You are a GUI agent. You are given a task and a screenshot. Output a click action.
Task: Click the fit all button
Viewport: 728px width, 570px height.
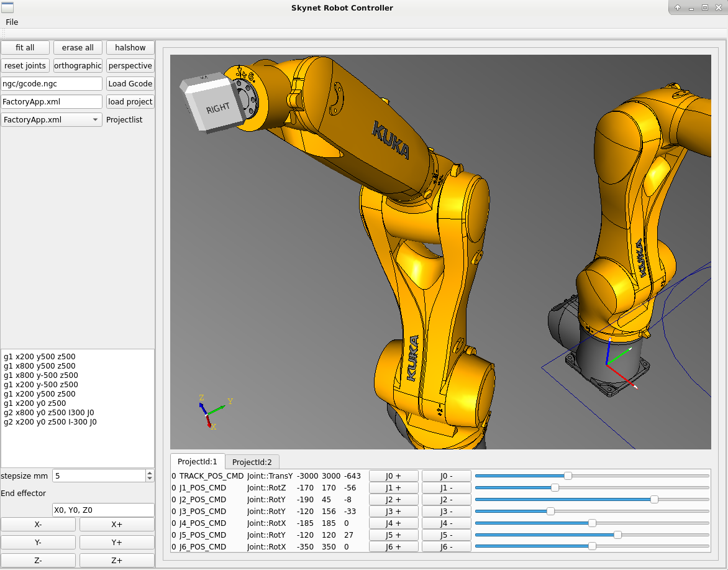point(25,47)
